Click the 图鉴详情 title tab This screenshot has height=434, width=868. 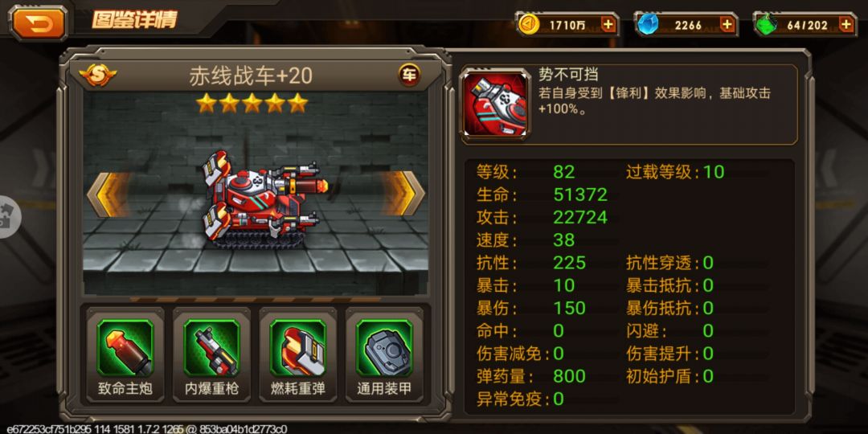(134, 20)
